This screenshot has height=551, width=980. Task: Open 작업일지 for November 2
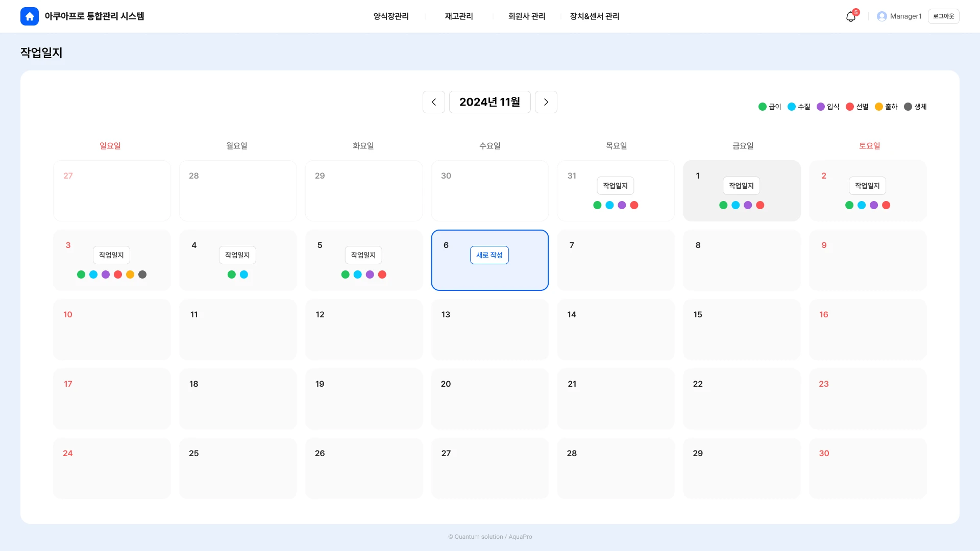tap(868, 186)
